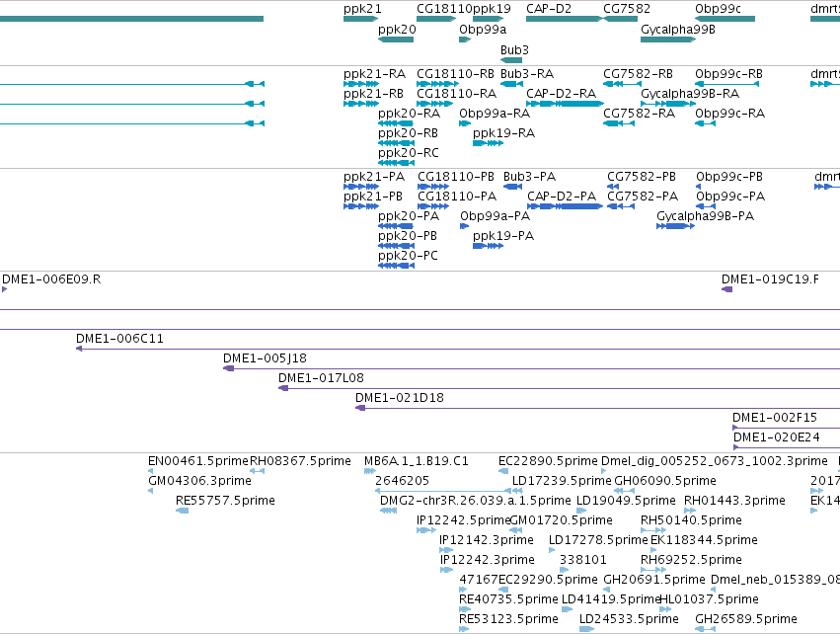Click the EN00461.5prime EST label
This screenshot has height=634, width=840.
[198, 461]
